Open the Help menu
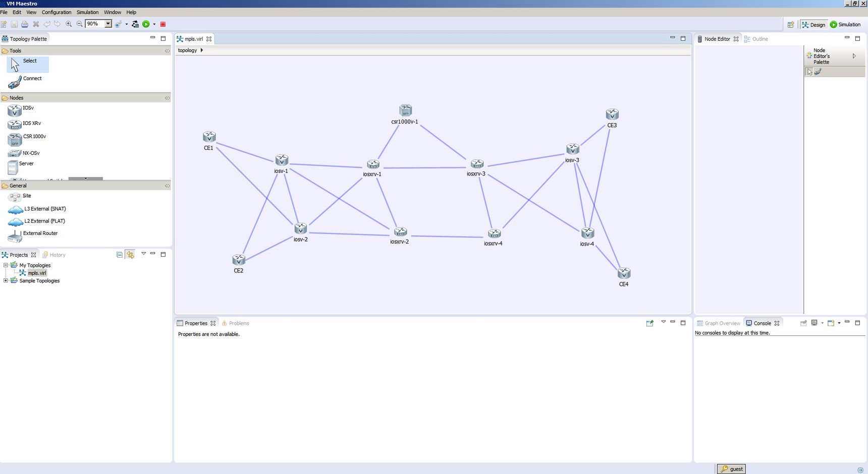Screen dimensions: 868x474 (x=131, y=12)
